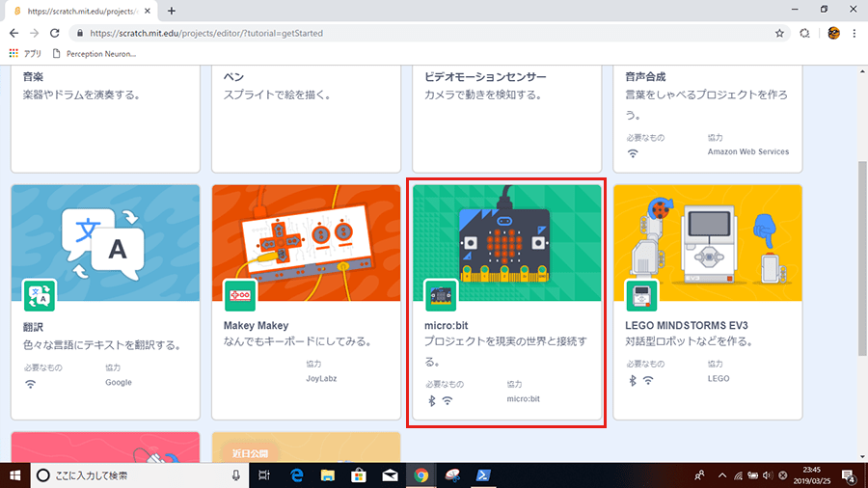The width and height of the screenshot is (868, 488).
Task: Click the taskbar microphone icon
Action: (236, 475)
